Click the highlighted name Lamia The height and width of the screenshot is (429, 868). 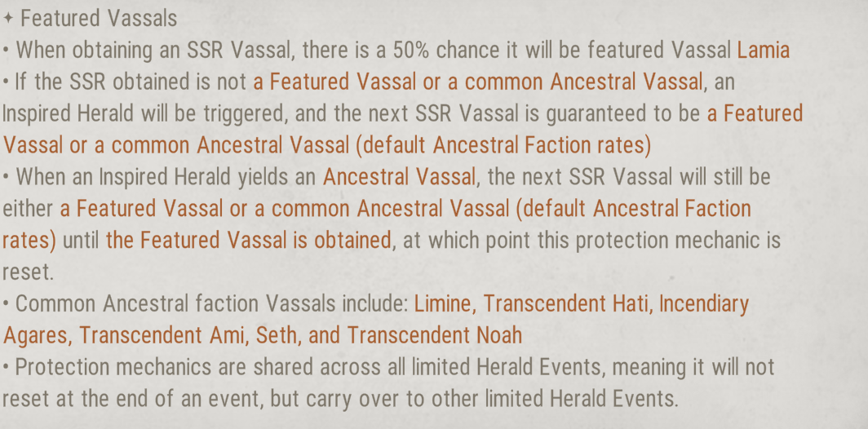pos(763,50)
